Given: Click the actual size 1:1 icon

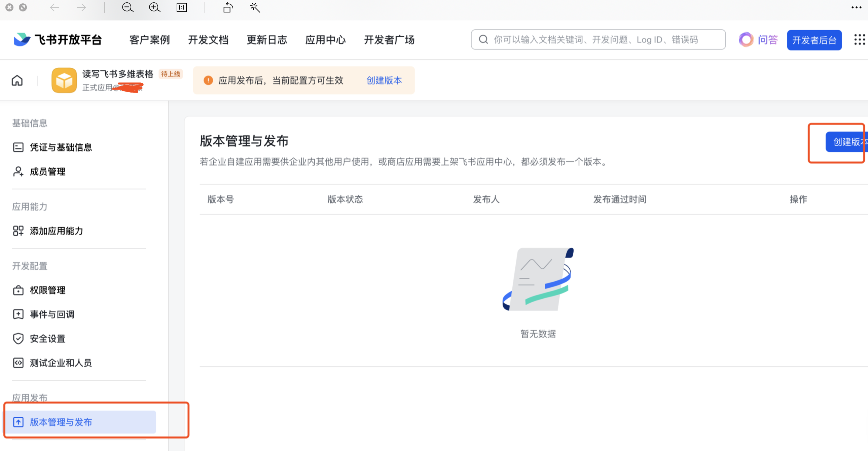Looking at the screenshot, I should coord(182,7).
